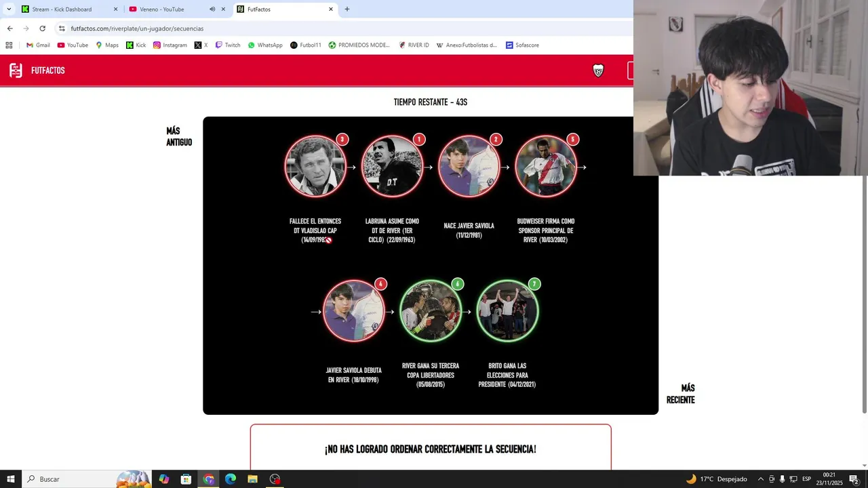The width and height of the screenshot is (868, 488).
Task: Open the Anexo:Futbolistas Wikipedia bookmark
Action: pyautogui.click(x=467, y=45)
